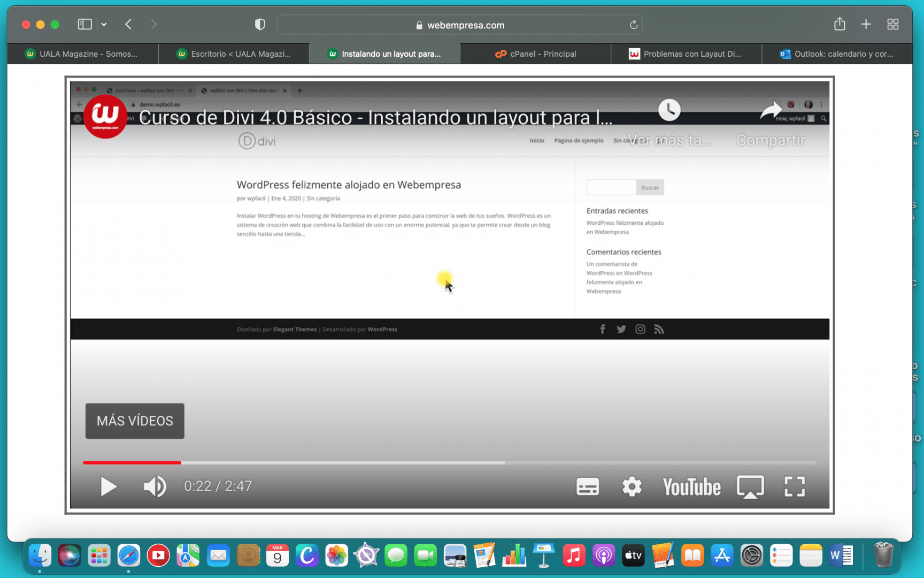Click the webempresa.com address bar

[x=459, y=25]
